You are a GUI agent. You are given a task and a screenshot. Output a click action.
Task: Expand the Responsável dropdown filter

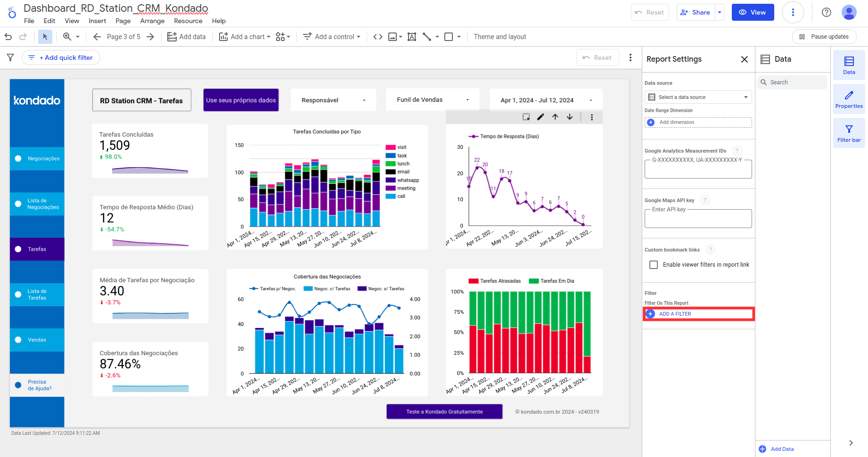[333, 100]
